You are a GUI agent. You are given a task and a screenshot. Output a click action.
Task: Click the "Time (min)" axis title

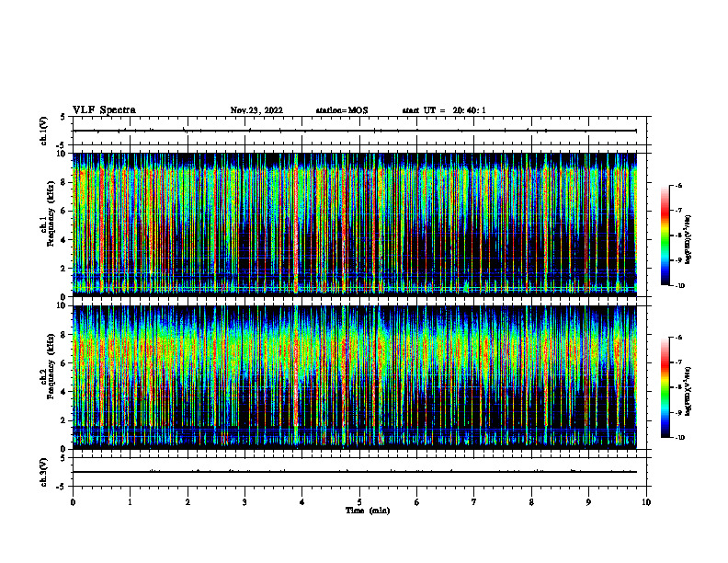[368, 511]
